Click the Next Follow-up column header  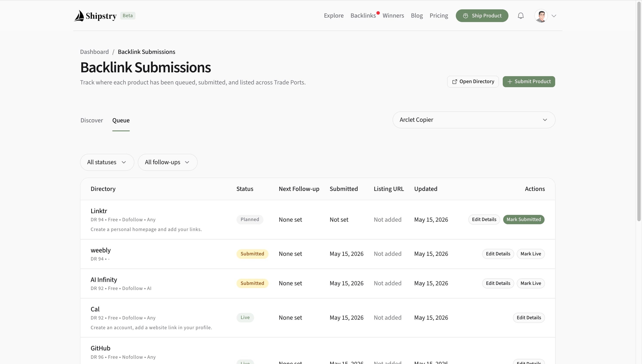[x=299, y=189]
